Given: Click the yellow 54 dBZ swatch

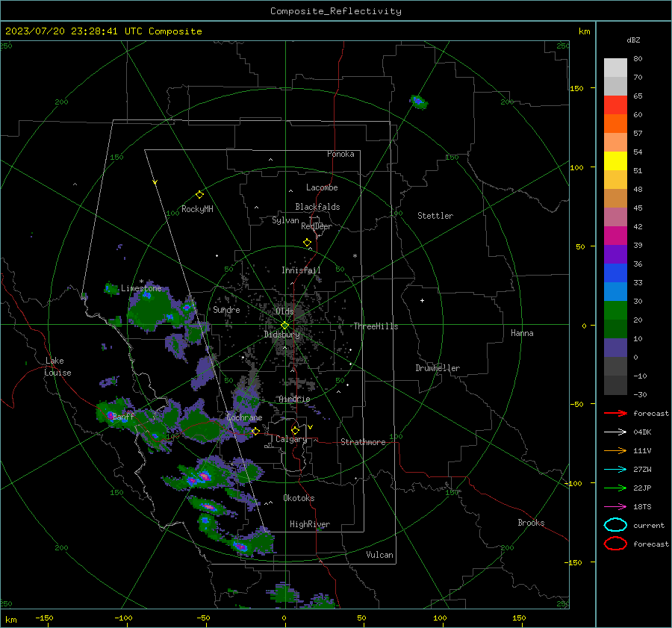Looking at the screenshot, I should point(615,161).
